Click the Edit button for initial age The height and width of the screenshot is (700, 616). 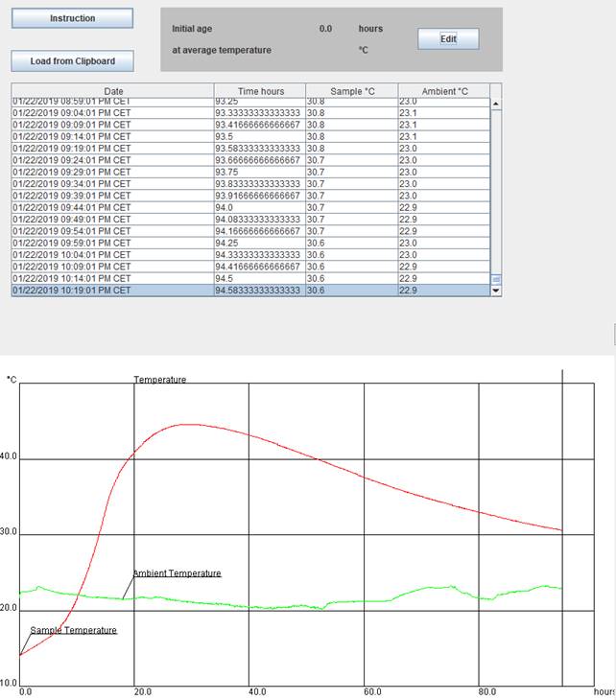point(448,39)
